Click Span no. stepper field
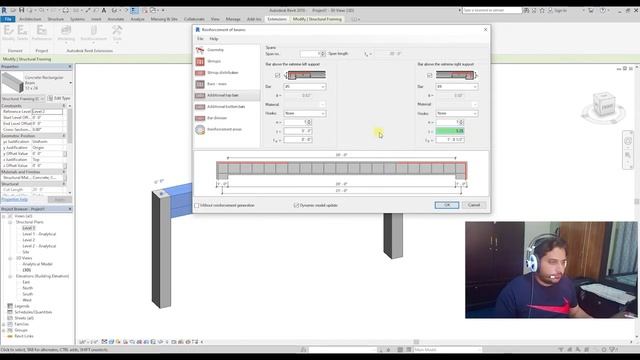Image resolution: width=640 pixels, height=360 pixels. coord(313,54)
